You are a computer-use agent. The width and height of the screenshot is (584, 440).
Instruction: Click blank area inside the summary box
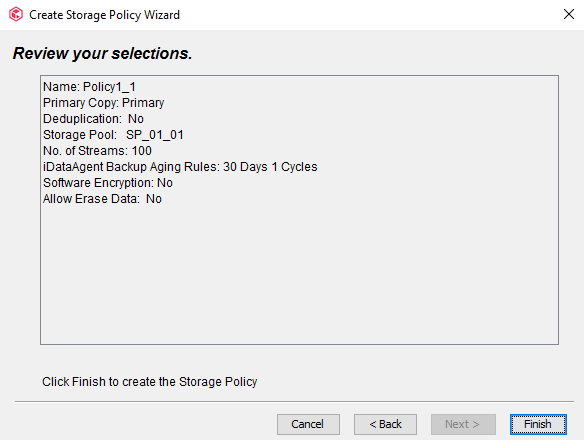tap(299, 274)
